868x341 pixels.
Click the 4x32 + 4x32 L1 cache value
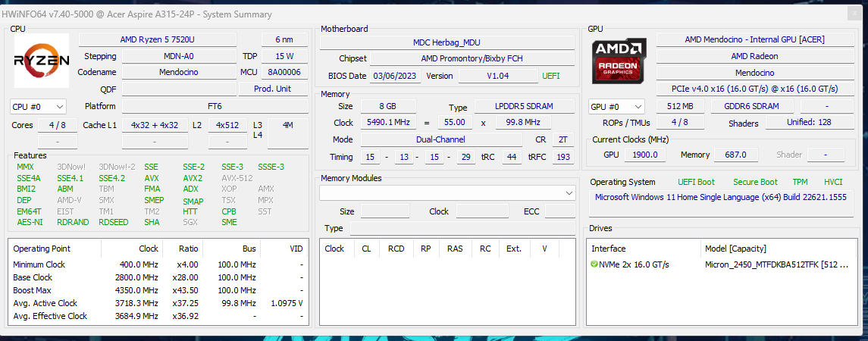pos(155,126)
